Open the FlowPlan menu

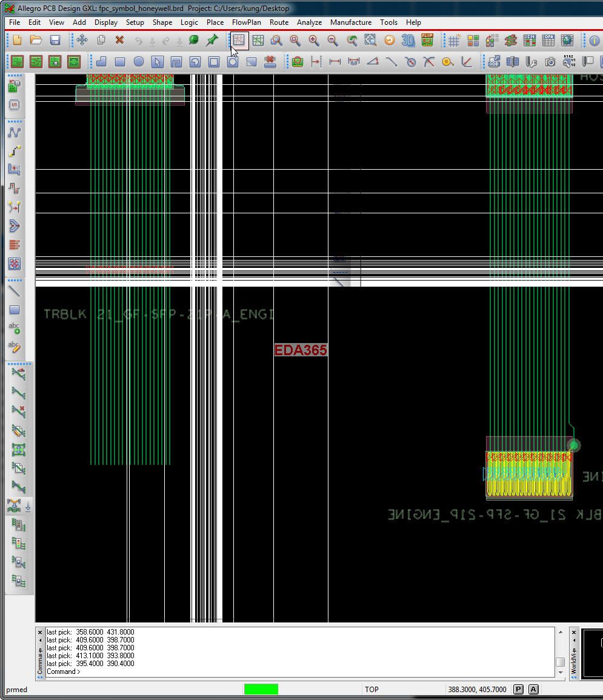pyautogui.click(x=247, y=22)
